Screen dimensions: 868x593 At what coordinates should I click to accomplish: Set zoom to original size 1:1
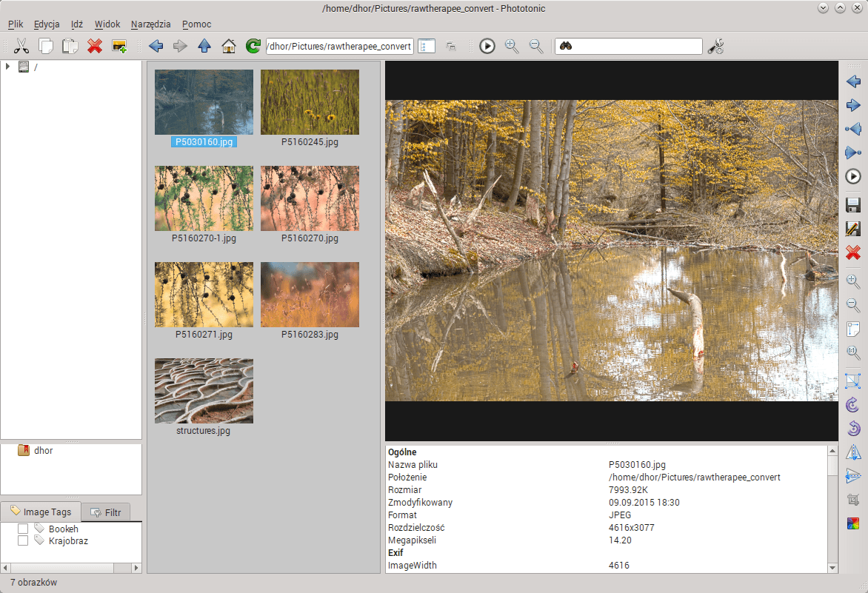853,352
